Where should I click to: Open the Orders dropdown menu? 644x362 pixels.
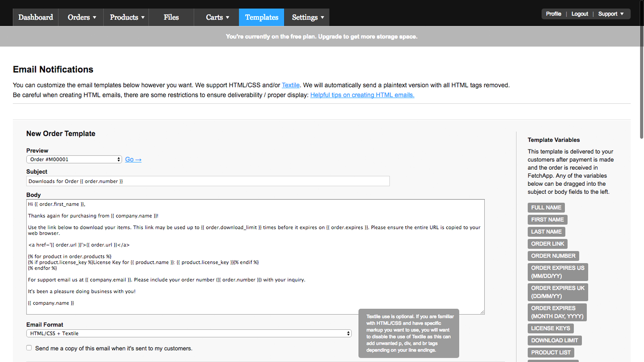[80, 17]
